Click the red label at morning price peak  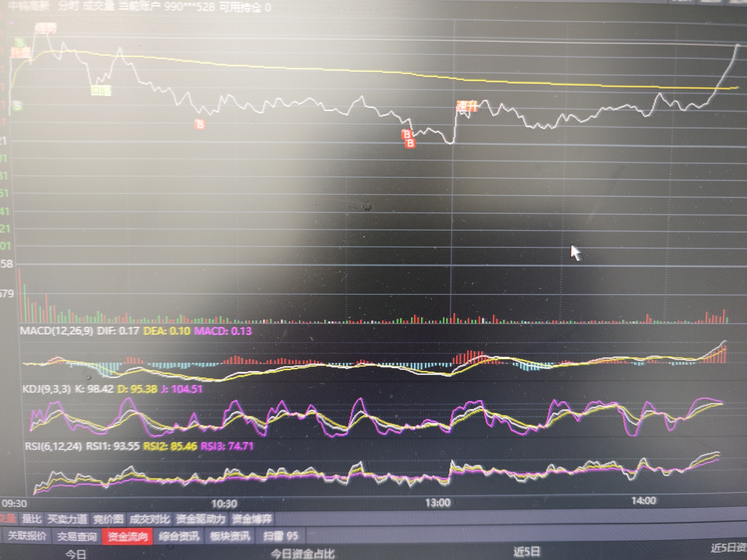pos(45,28)
